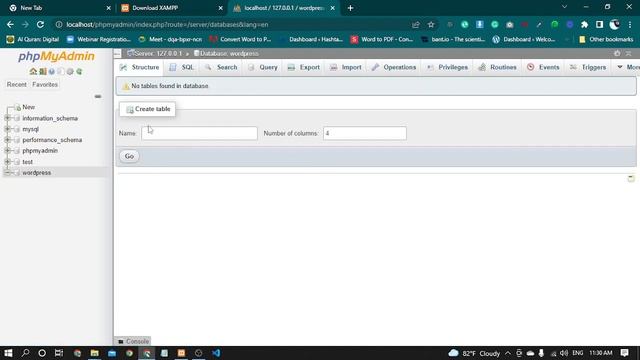Open the Triggers tab
Viewport: 640px width, 360px height.
588,67
